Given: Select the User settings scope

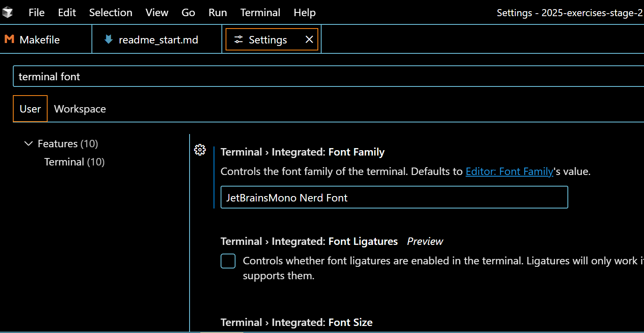Looking at the screenshot, I should (30, 109).
